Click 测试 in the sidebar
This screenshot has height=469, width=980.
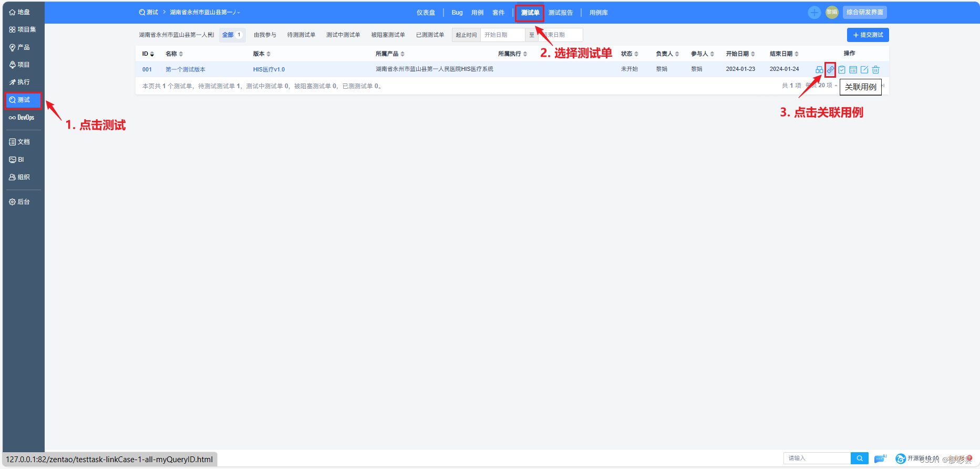pyautogui.click(x=23, y=100)
